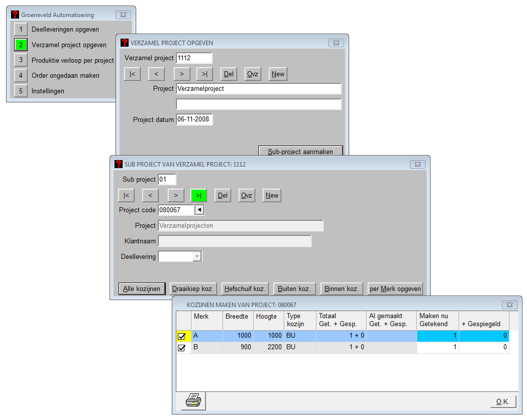Confirm with the O.K. button
The image size is (527, 420).
[x=502, y=401]
